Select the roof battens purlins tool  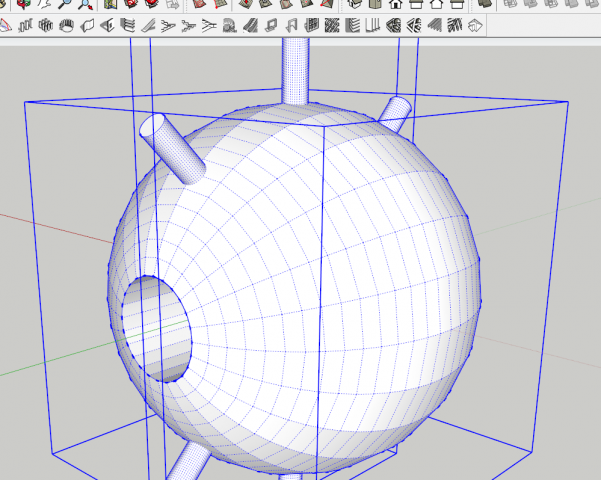tap(455, 26)
